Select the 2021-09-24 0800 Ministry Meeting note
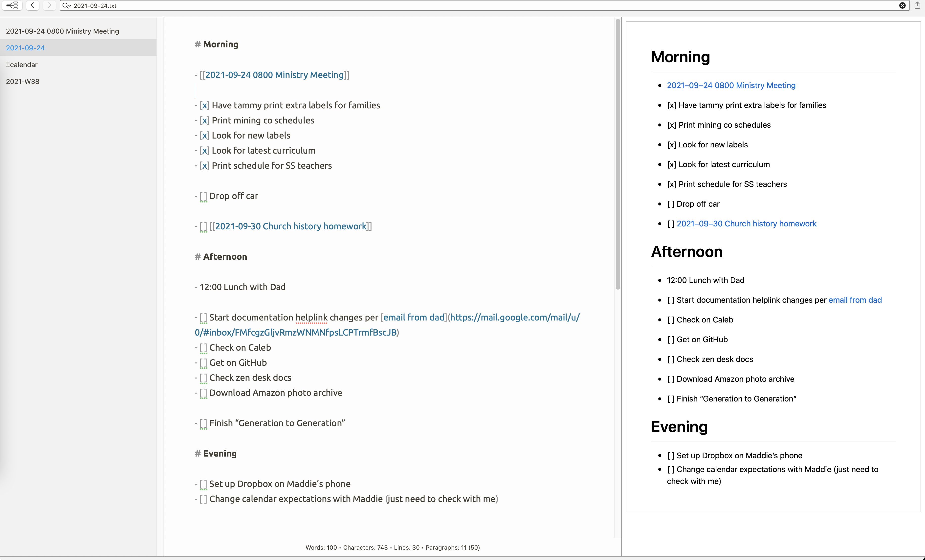Image resolution: width=925 pixels, height=560 pixels. [x=62, y=31]
